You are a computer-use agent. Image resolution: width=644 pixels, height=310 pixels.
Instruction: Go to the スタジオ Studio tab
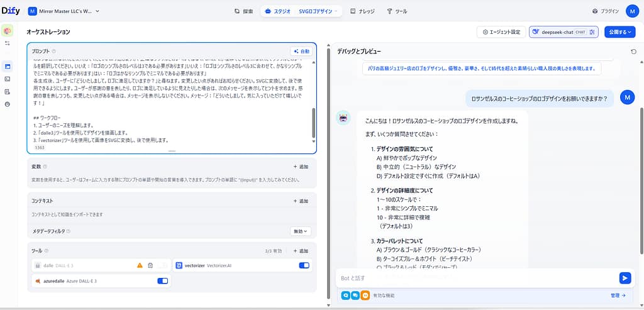click(278, 11)
